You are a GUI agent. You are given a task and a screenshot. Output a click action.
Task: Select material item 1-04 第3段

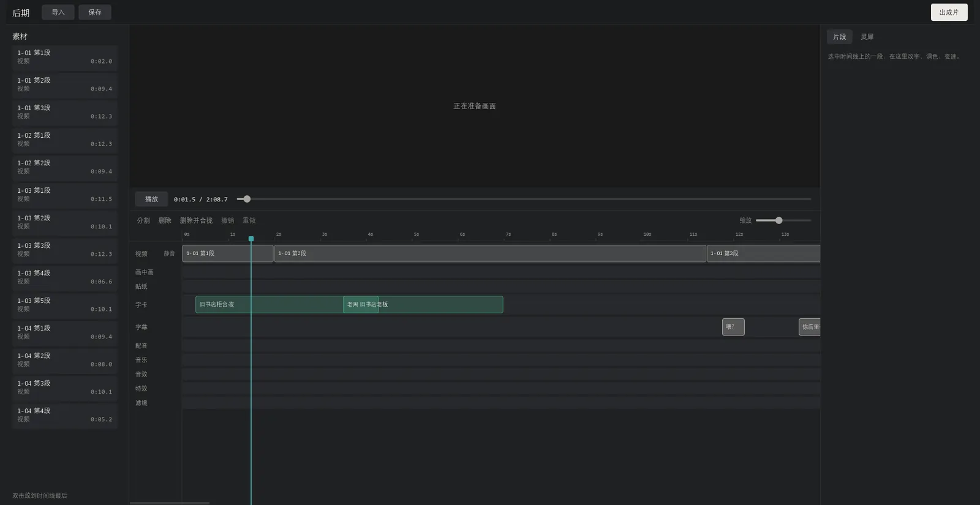click(x=65, y=387)
